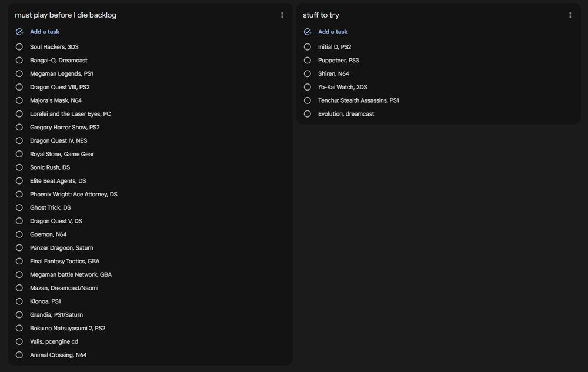Open 'Lorelei and the Laser Eyes, PC' text
The width and height of the screenshot is (588, 372).
pyautogui.click(x=71, y=114)
